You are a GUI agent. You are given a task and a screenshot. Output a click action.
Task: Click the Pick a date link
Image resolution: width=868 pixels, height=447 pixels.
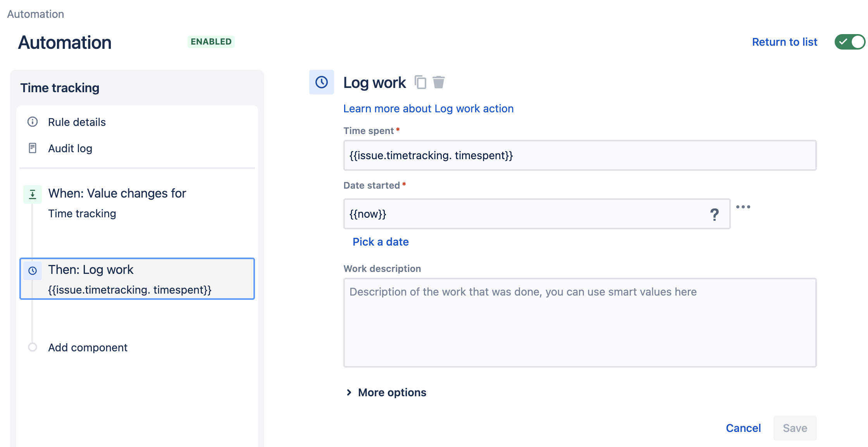pyautogui.click(x=381, y=241)
